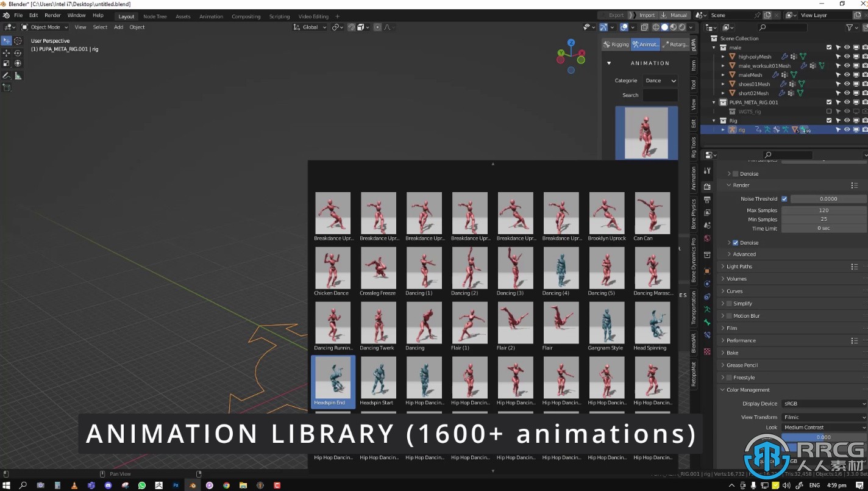Viewport: 868px width, 491px height.
Task: Switch to Material Preview shading
Action: (673, 27)
